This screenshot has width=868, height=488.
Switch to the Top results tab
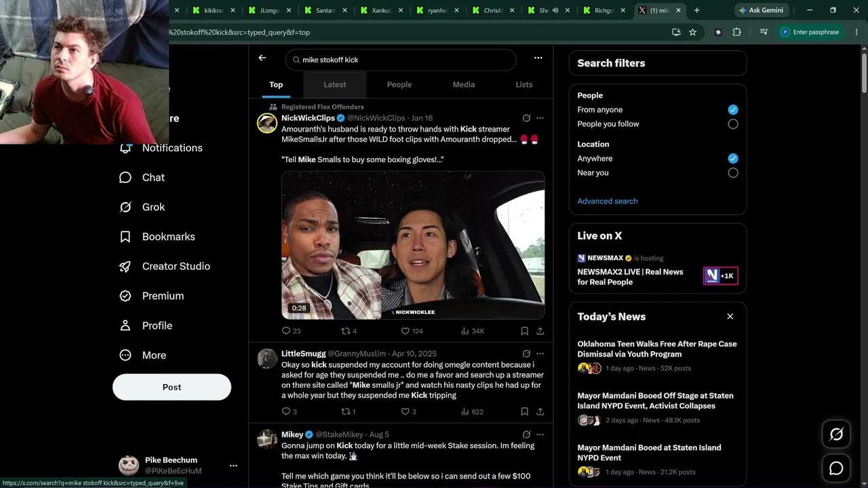point(276,85)
